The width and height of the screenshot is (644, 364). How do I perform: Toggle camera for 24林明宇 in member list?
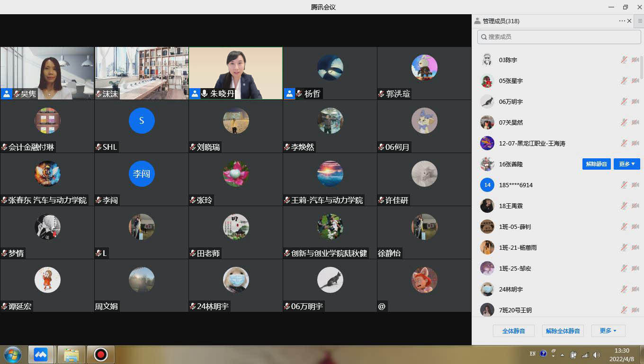[x=635, y=290]
